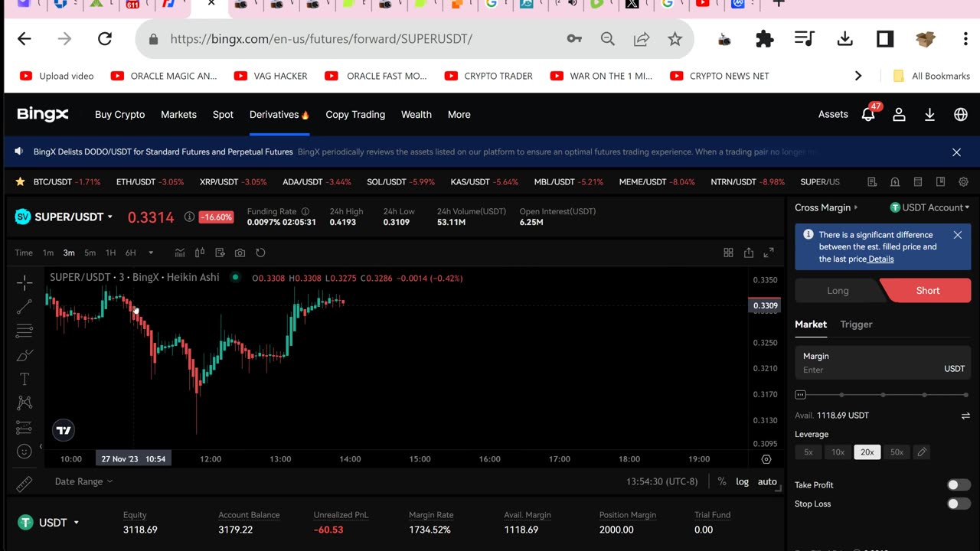Expand the Date Range menu
This screenshot has width=980, height=551.
coord(83,481)
